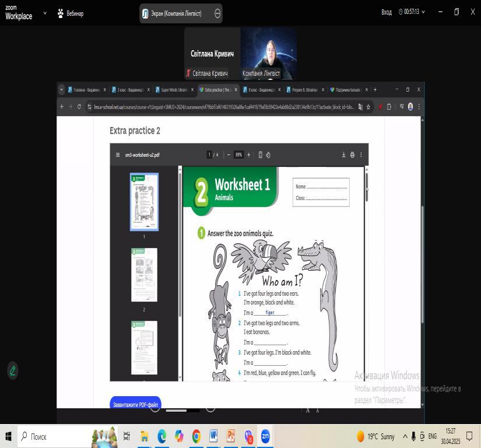Zoom in the PDF with plus button

pos(249,155)
